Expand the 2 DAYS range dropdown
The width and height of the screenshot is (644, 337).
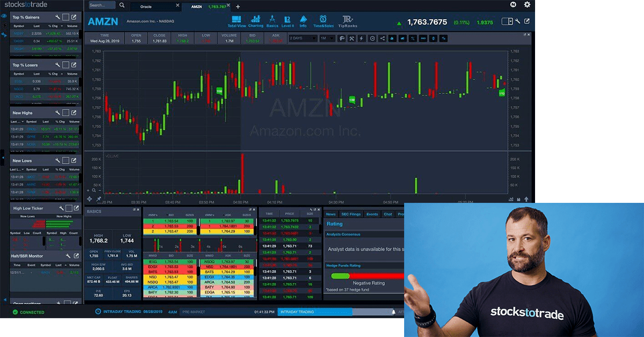[303, 39]
